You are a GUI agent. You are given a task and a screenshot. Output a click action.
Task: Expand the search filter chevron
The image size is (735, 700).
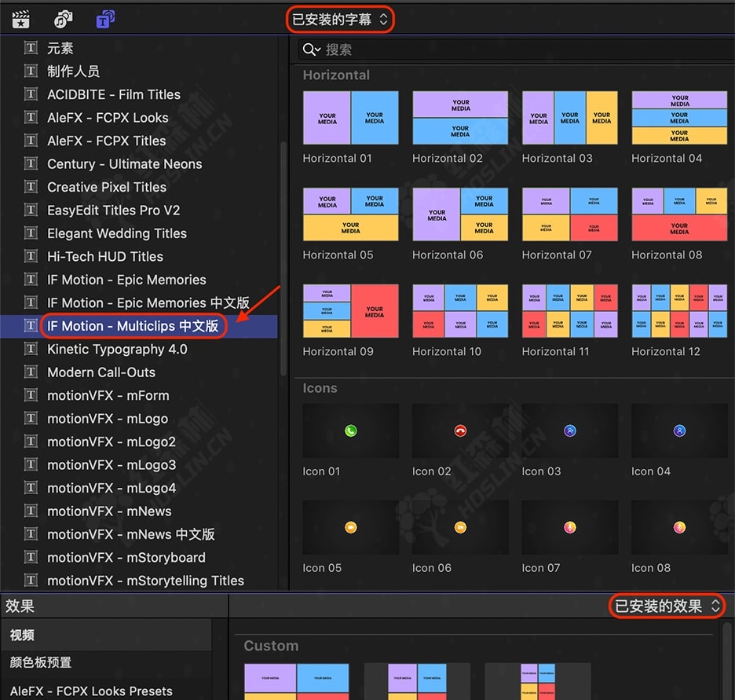(318, 50)
